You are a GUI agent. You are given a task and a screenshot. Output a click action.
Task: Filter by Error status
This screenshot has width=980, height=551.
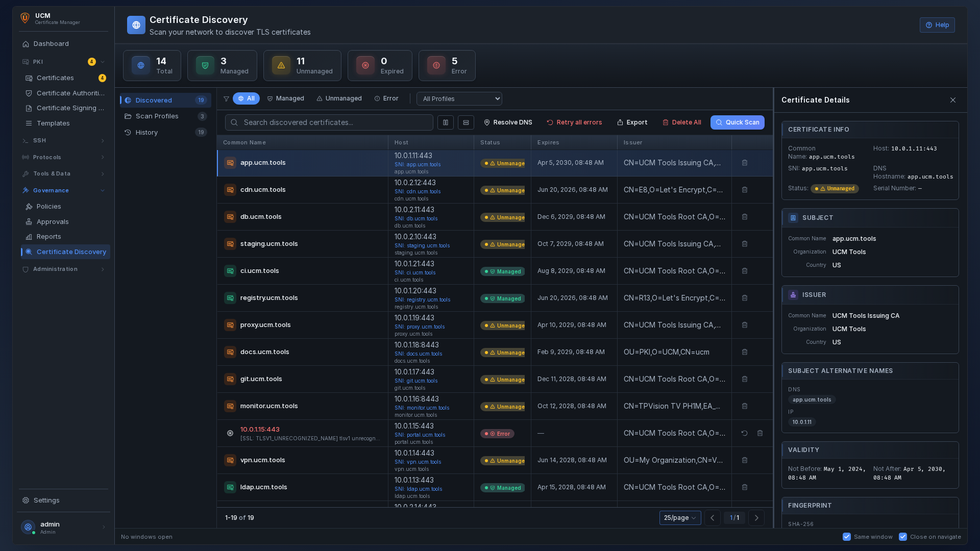coord(386,98)
